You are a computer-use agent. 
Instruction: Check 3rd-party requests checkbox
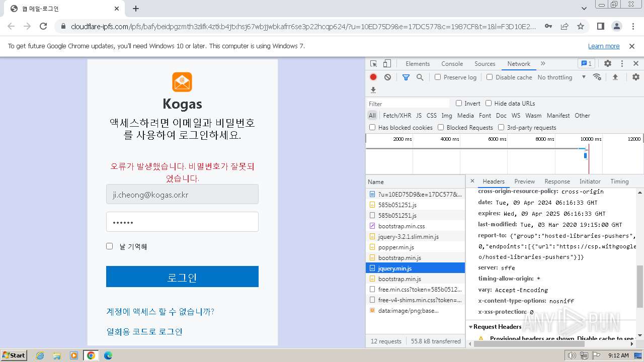pos(501,127)
